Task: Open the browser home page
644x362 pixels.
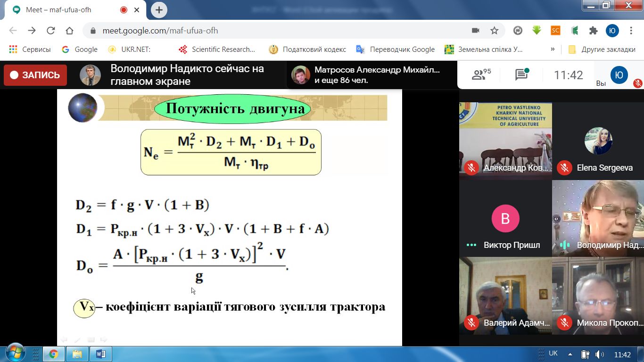Action: 69,31
